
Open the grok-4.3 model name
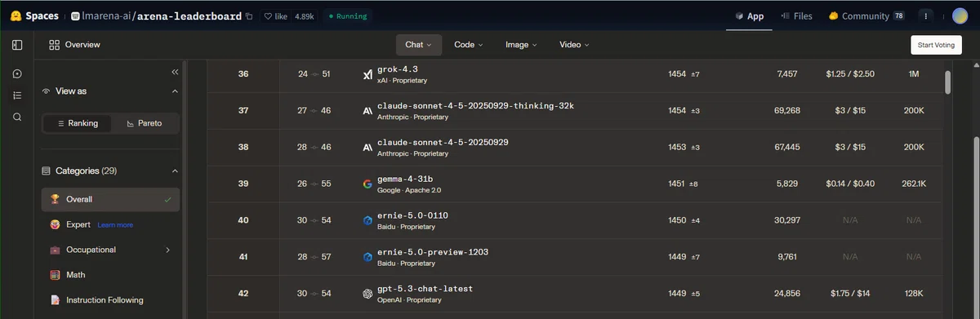click(398, 69)
